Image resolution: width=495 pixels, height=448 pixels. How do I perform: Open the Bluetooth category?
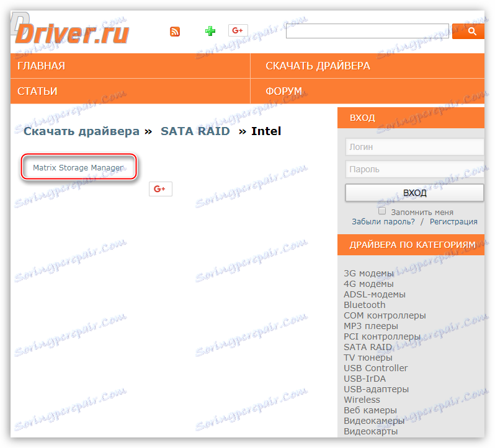tap(364, 305)
